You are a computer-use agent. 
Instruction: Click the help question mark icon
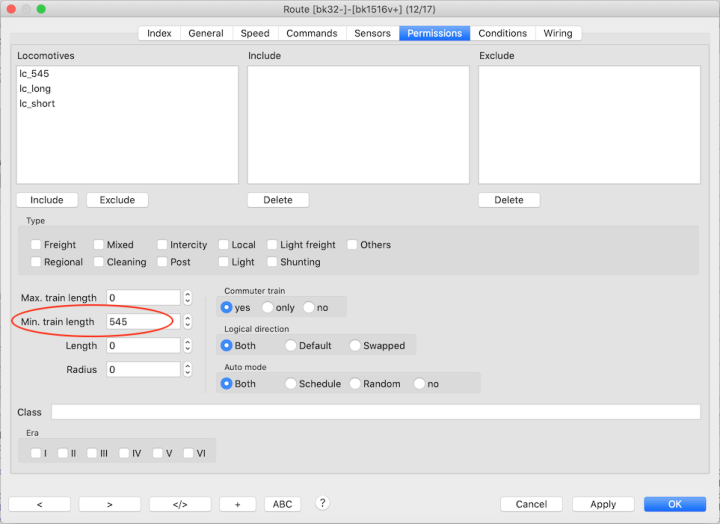pos(323,503)
